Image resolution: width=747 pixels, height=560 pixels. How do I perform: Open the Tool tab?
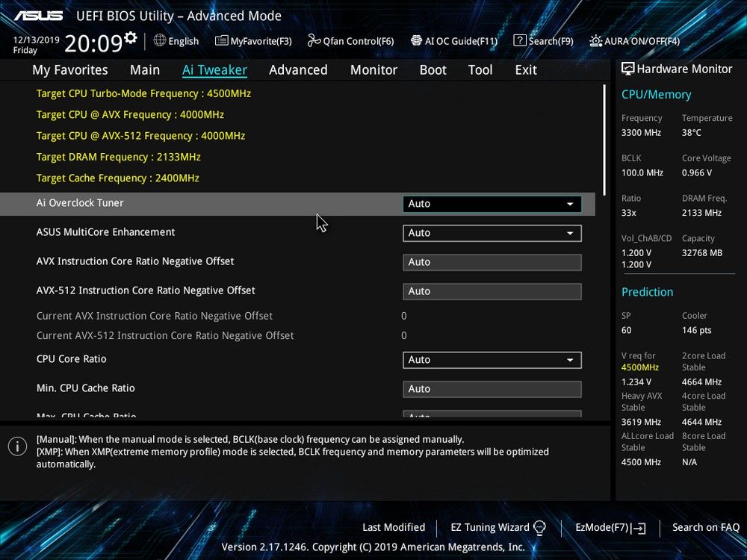(x=480, y=70)
